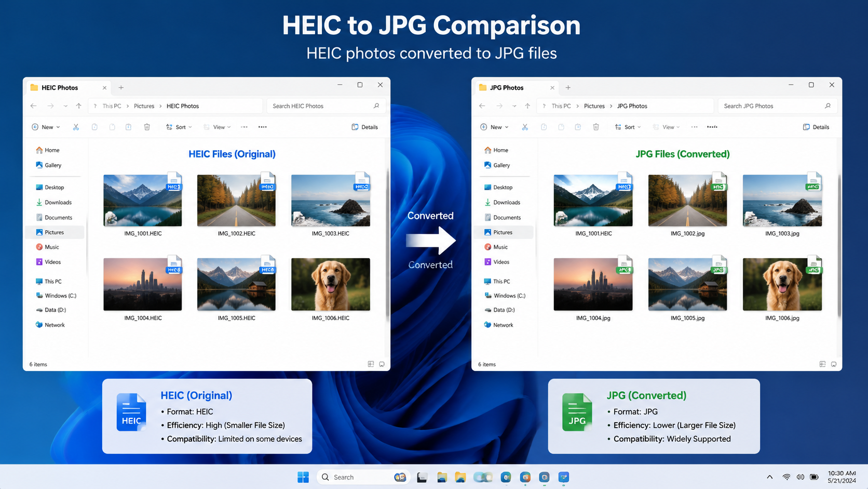Open Home in HEIC Photos sidebar

(48, 150)
